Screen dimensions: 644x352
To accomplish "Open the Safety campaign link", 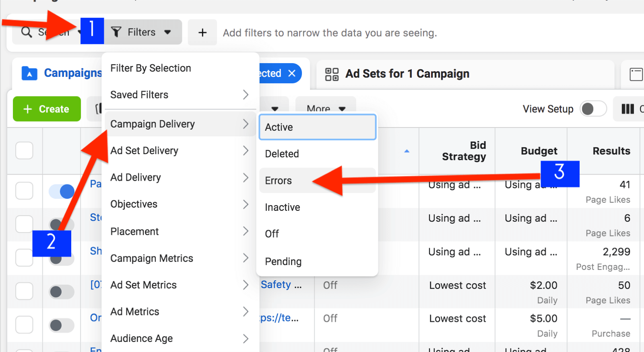I will [281, 285].
